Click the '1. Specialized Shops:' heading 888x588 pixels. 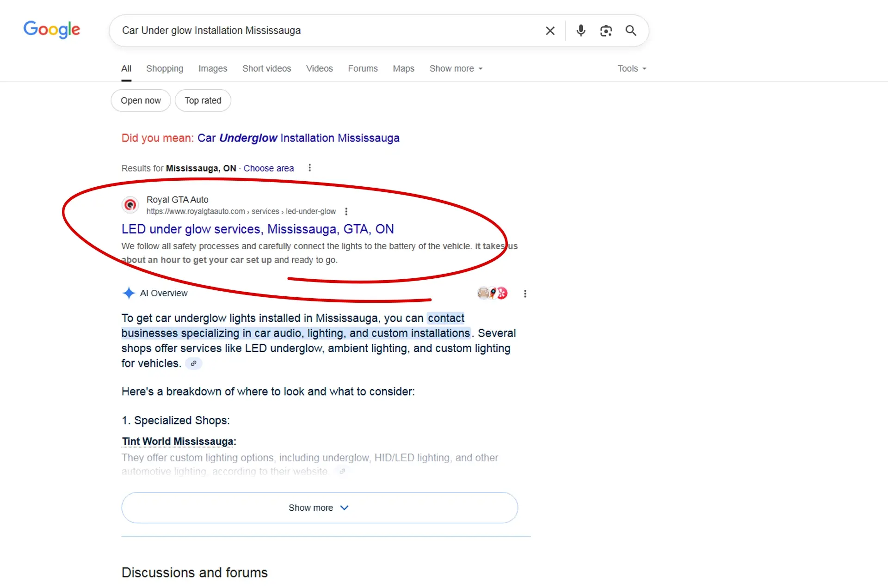click(176, 420)
